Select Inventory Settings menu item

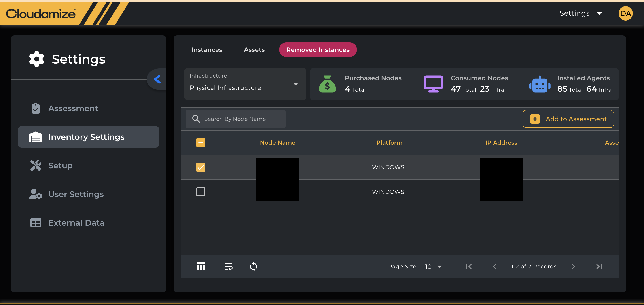pyautogui.click(x=89, y=137)
